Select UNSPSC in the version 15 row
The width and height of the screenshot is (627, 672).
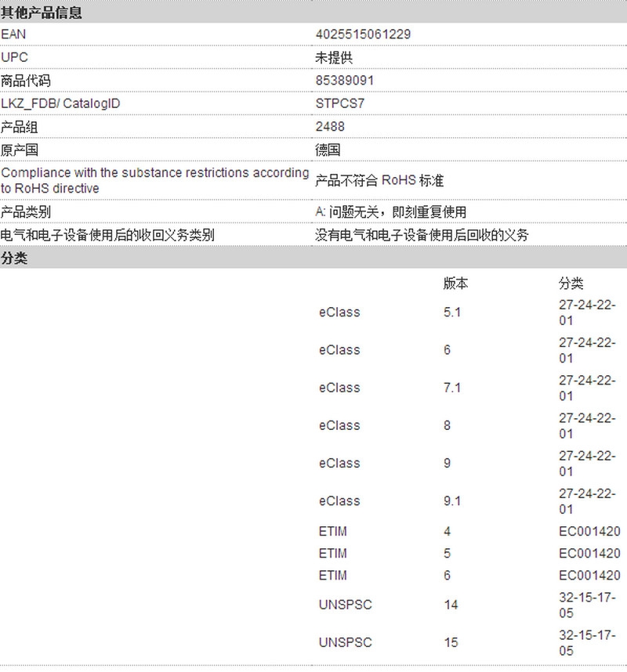point(345,642)
